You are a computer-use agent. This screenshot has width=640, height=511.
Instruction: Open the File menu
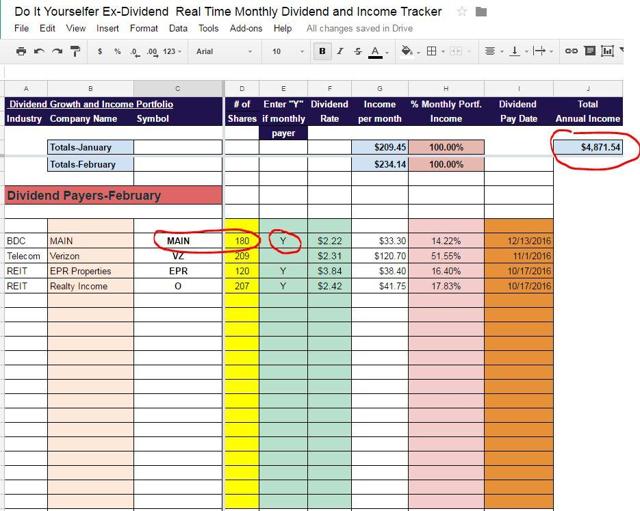(21, 28)
